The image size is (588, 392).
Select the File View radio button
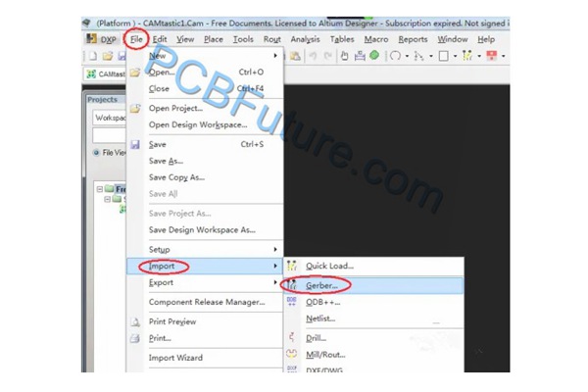coord(96,152)
